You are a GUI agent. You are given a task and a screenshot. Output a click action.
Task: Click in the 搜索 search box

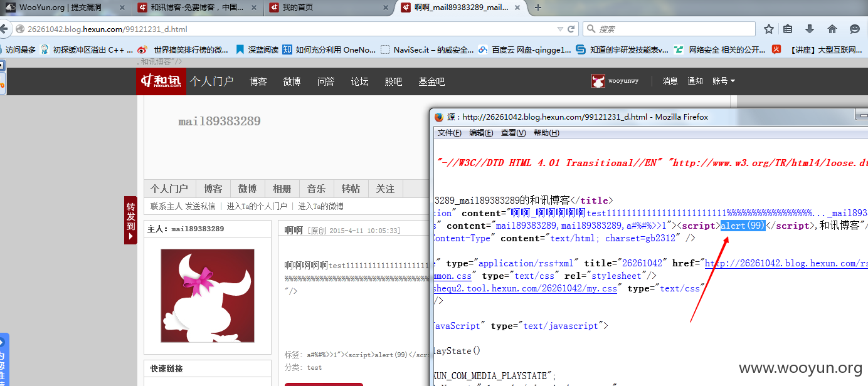[x=669, y=29]
